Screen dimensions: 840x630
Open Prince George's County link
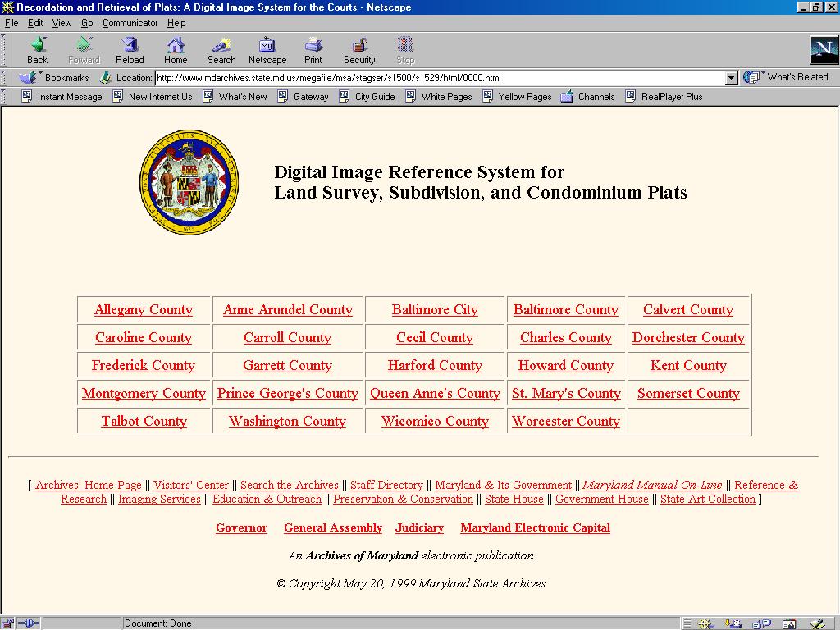[288, 393]
